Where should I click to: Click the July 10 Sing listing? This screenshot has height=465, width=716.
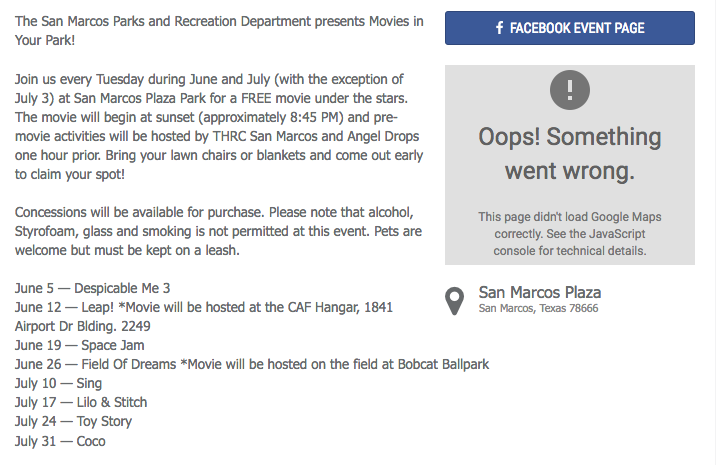click(58, 384)
